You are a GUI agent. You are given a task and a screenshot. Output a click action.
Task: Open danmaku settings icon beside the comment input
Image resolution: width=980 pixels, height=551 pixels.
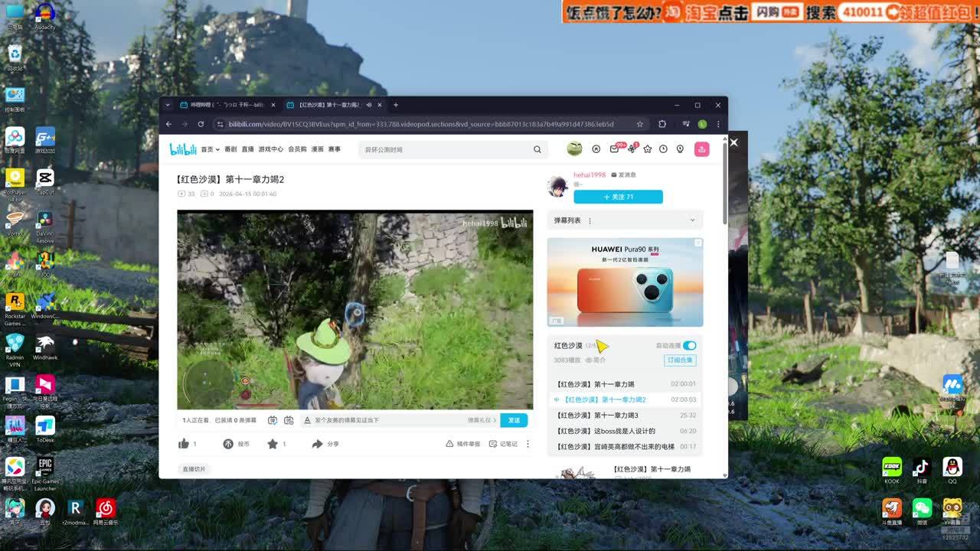coord(289,420)
